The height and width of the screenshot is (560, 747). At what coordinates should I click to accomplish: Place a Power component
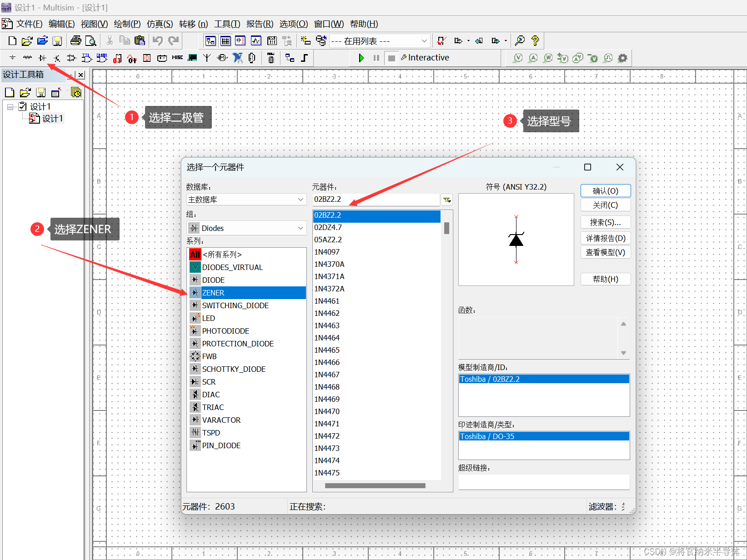(x=162, y=58)
